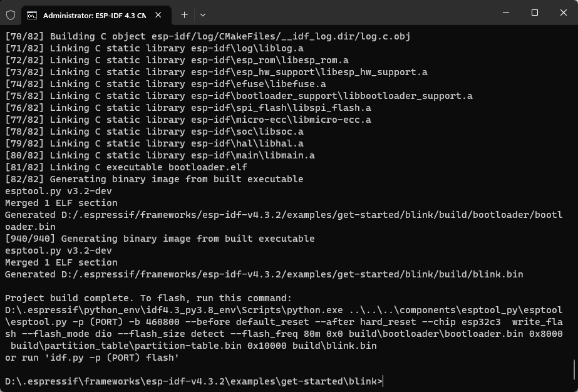Expand the new-tab profiles dropdown chevron
The height and width of the screenshot is (392, 578).
tap(203, 15)
